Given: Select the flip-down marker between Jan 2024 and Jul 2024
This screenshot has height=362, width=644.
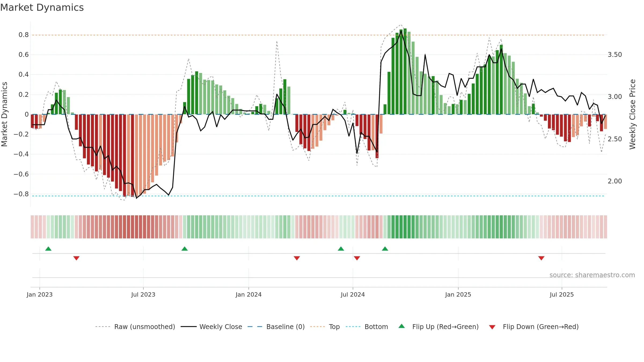Looking at the screenshot, I should point(297,258).
